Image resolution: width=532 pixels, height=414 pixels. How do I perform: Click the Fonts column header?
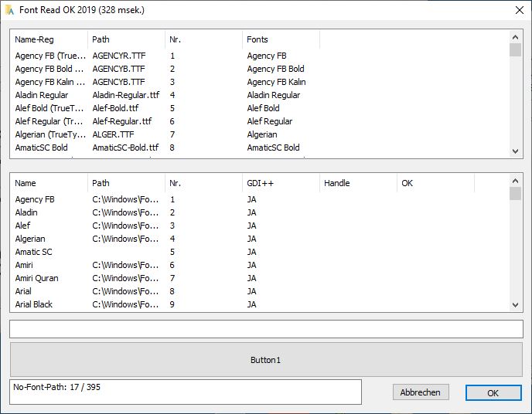point(281,39)
